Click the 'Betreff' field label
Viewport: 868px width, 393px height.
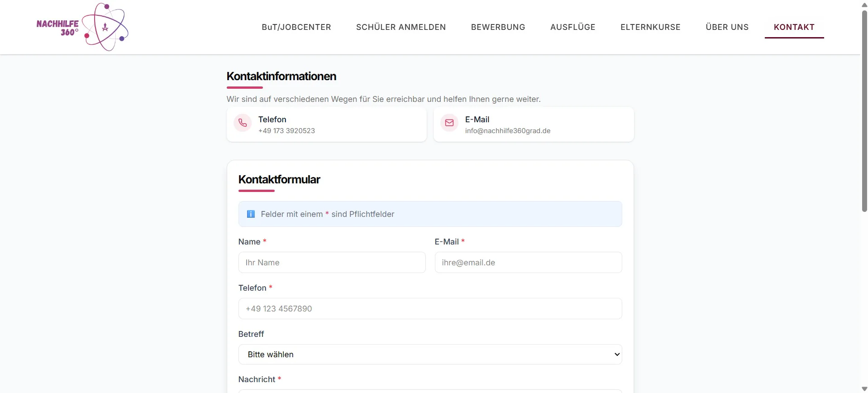coord(251,334)
